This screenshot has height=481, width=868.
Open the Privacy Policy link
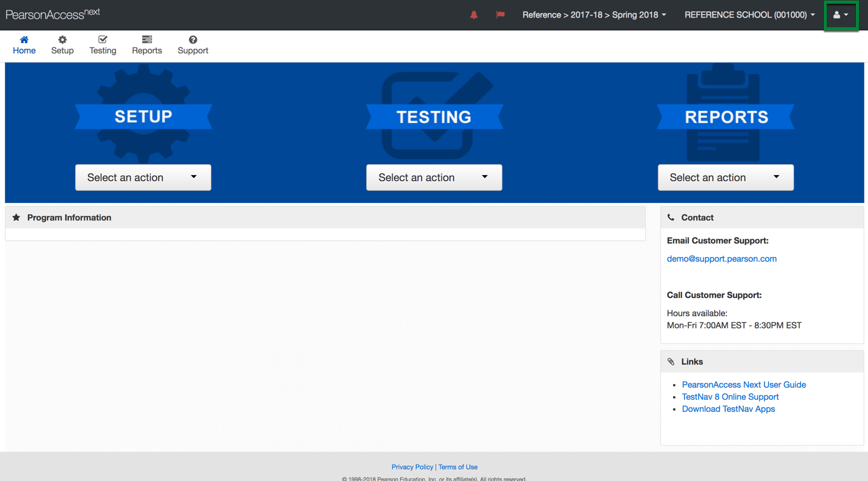pyautogui.click(x=412, y=467)
